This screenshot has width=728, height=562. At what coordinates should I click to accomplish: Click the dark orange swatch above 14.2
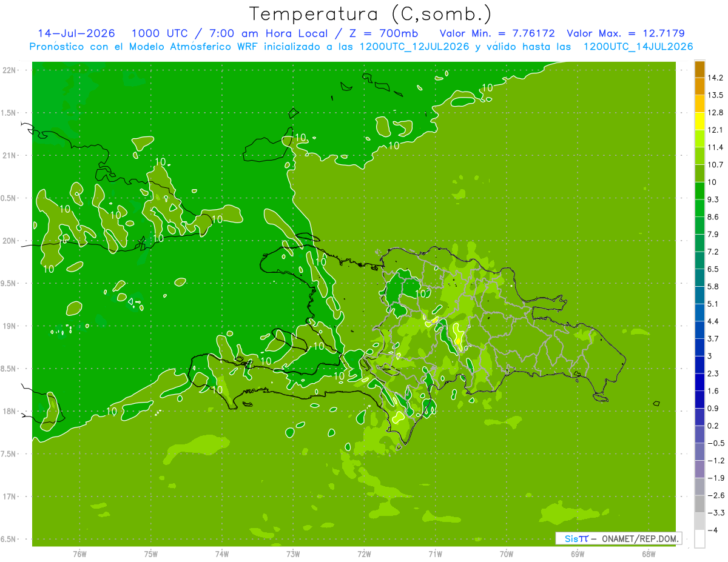click(699, 69)
